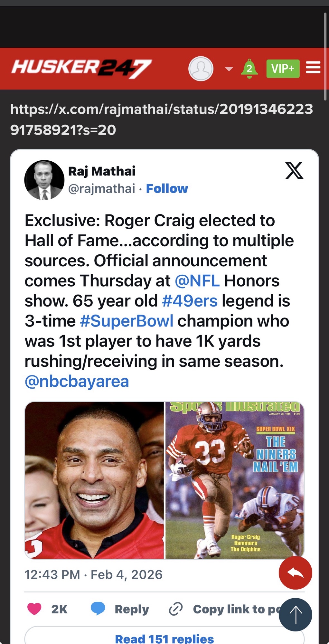This screenshot has height=644, width=329.
Task: Open the #49ers hashtag link
Action: (190, 301)
